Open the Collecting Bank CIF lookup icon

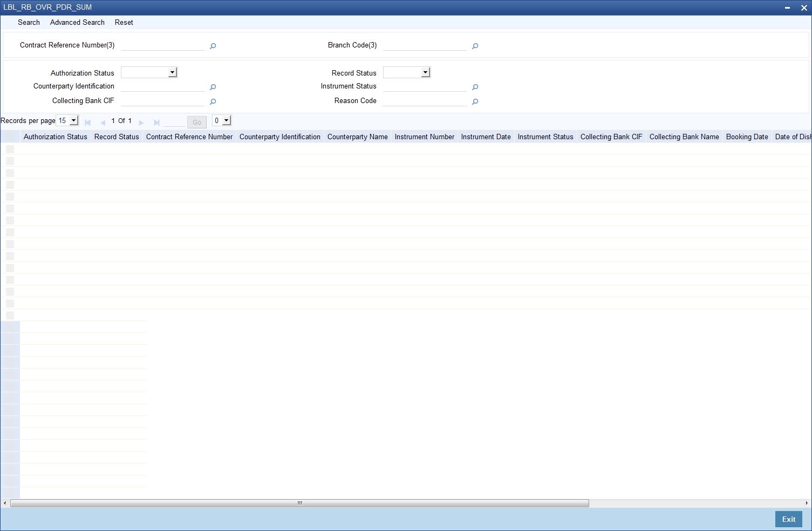(213, 101)
